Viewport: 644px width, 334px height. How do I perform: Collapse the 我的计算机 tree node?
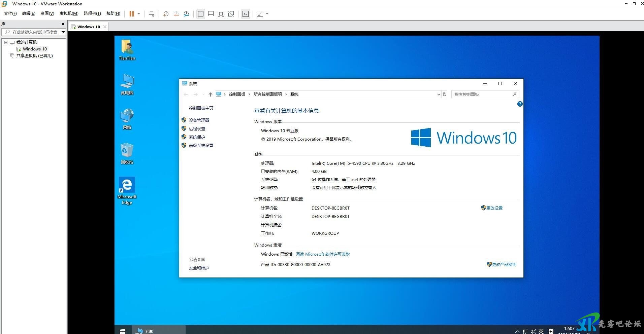6,42
